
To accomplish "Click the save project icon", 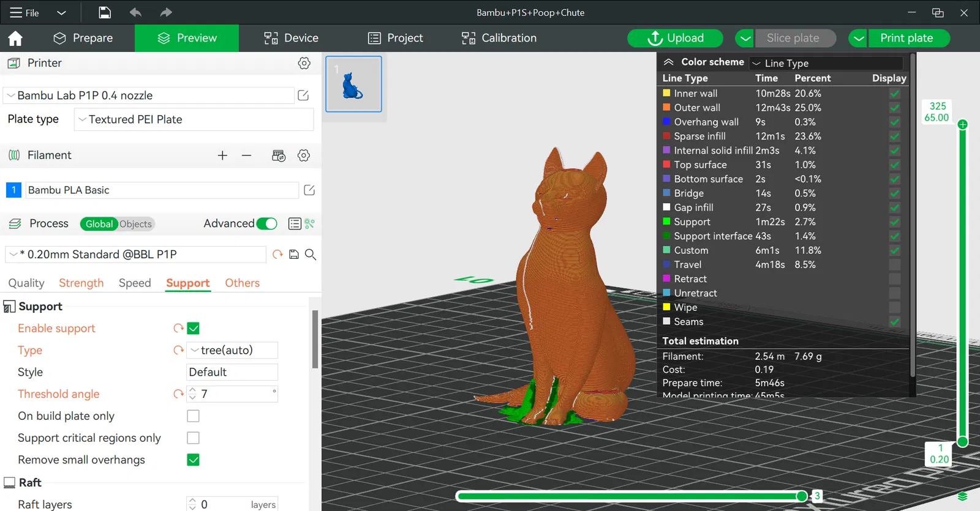I will point(105,12).
